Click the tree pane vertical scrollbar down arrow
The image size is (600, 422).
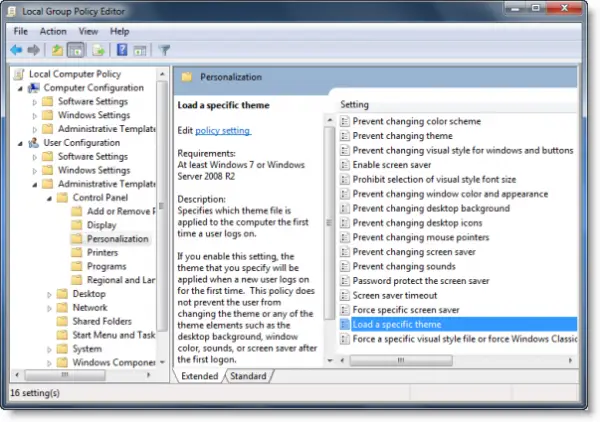[163, 362]
